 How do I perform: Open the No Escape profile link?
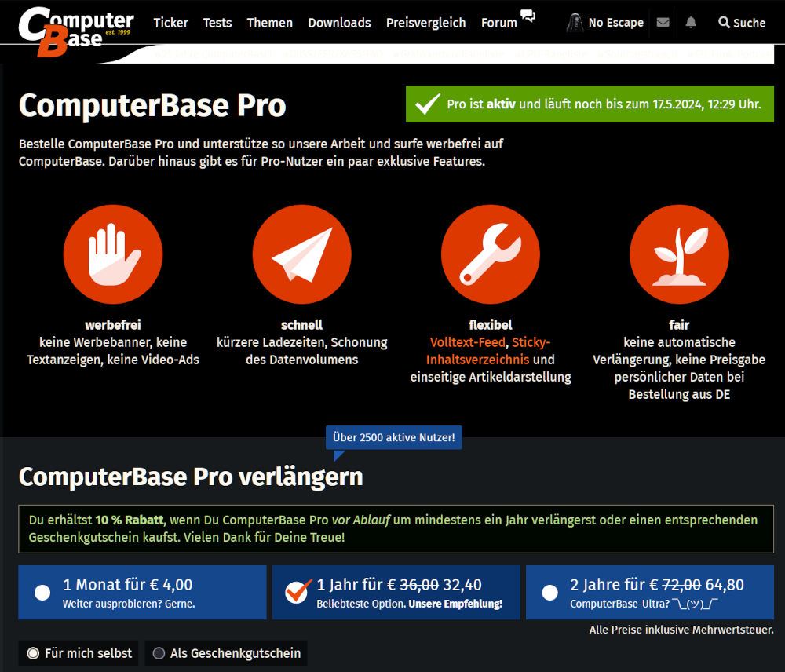(615, 23)
